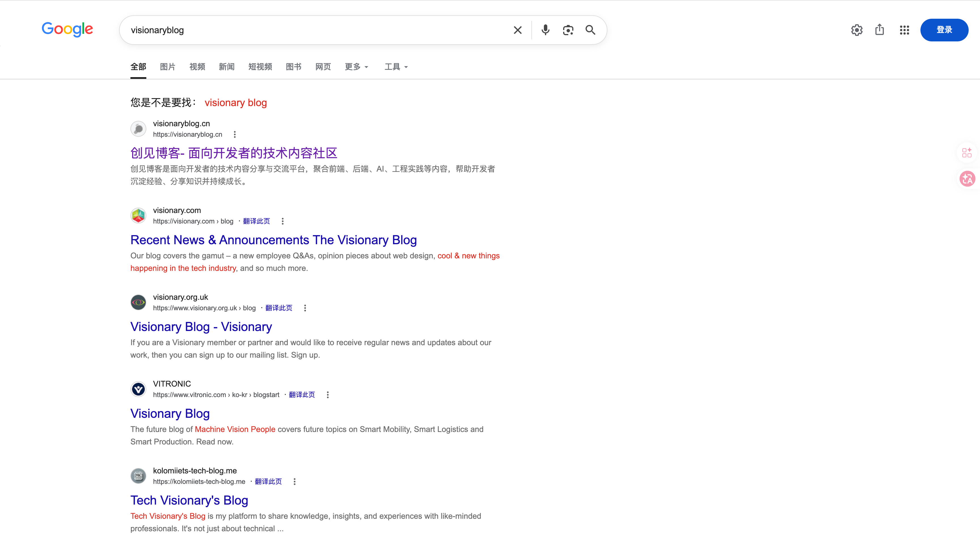
Task: Open more options for the visionaryblog.cn result
Action: coord(235,135)
